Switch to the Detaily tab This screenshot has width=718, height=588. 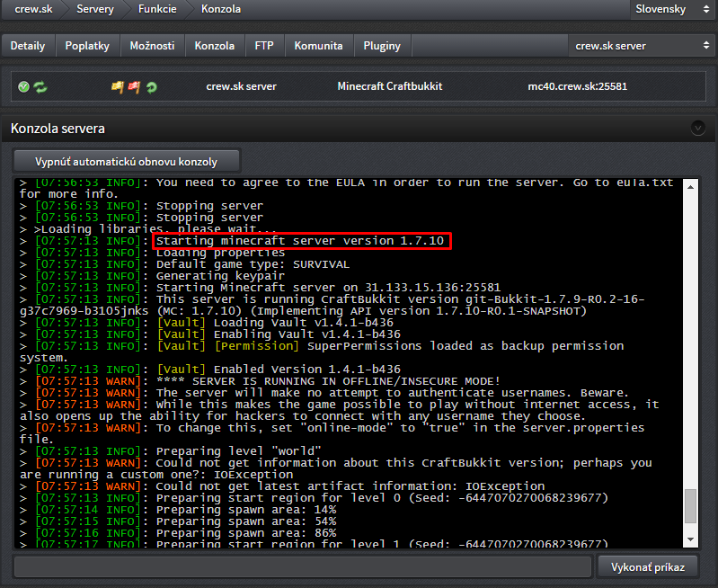point(28,45)
